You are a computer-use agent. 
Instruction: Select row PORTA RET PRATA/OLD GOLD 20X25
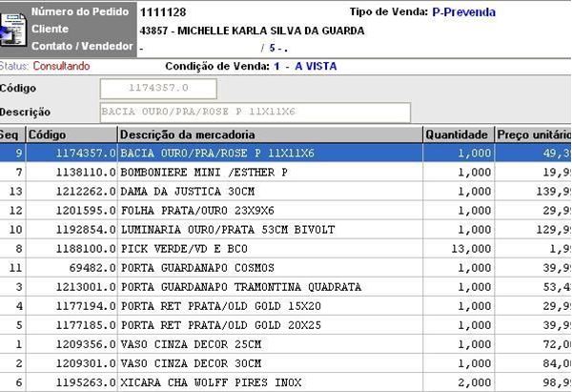pyautogui.click(x=286, y=325)
